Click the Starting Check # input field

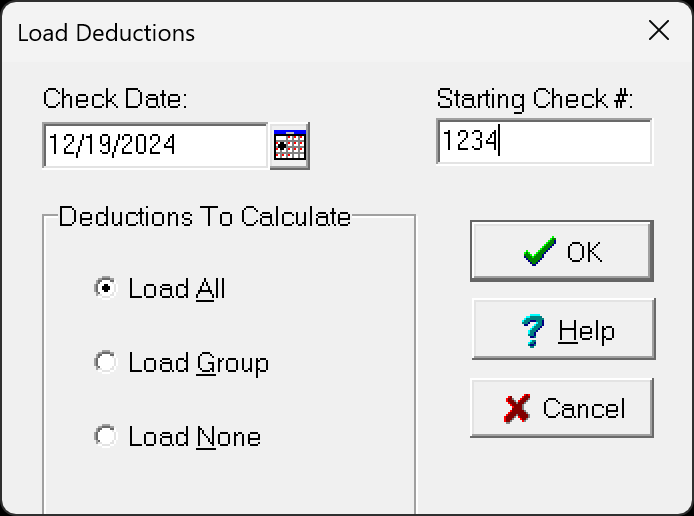tap(544, 142)
